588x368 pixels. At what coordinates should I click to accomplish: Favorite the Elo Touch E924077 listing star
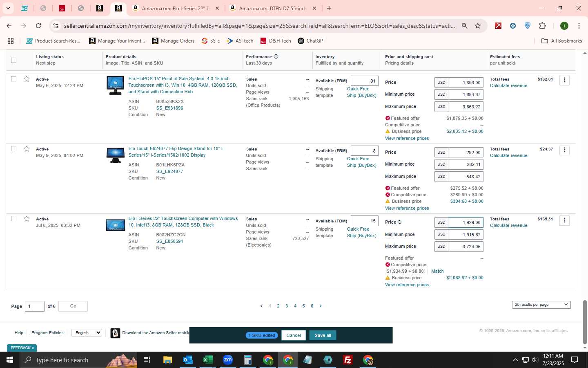point(27,149)
